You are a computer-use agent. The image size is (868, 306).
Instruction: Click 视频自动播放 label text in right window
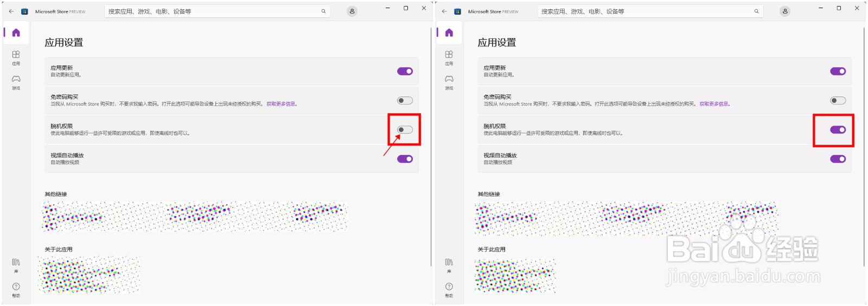(500, 155)
